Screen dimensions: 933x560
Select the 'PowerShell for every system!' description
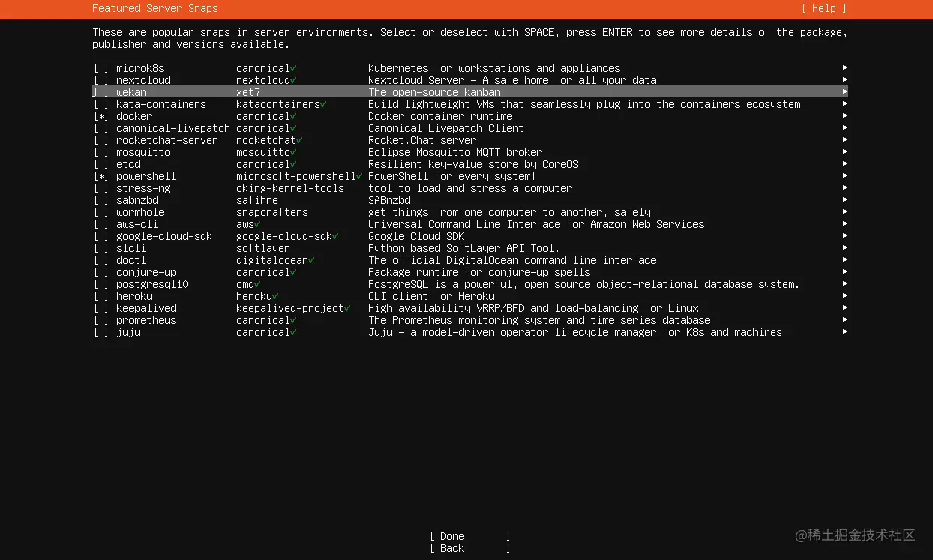tap(452, 176)
